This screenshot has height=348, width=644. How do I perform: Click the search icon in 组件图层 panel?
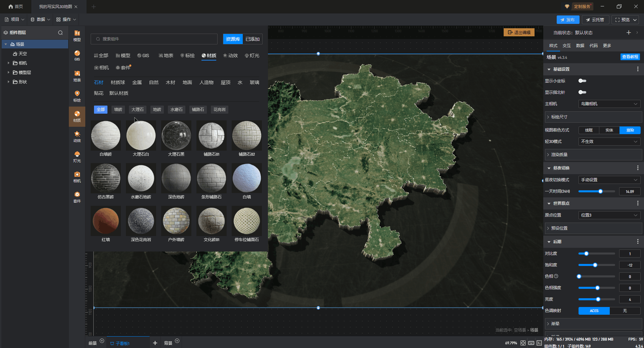pyautogui.click(x=60, y=33)
